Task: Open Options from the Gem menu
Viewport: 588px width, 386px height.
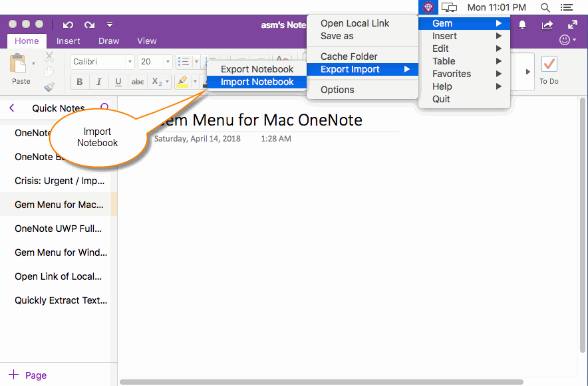Action: click(x=337, y=89)
